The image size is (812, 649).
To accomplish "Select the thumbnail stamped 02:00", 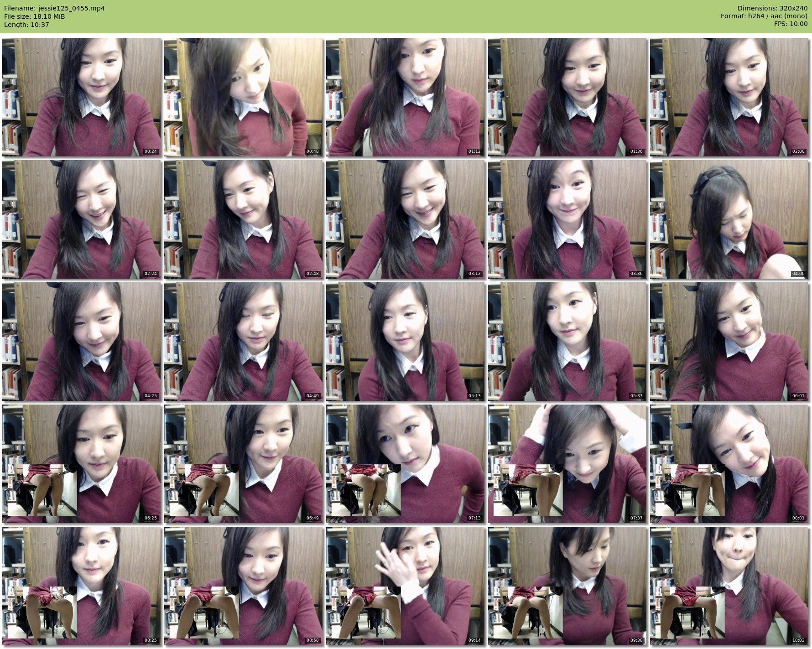I will (x=729, y=97).
